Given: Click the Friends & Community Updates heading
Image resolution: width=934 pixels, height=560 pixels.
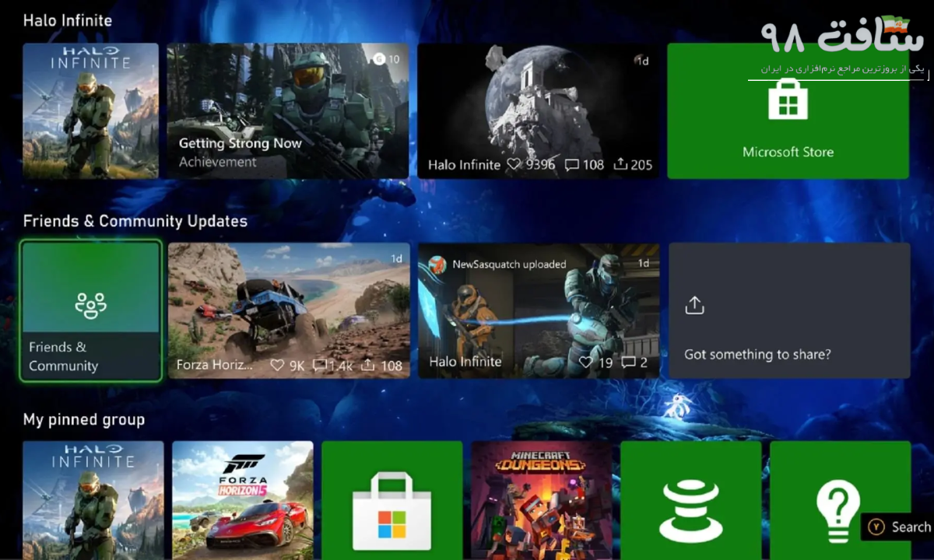Looking at the screenshot, I should [135, 222].
